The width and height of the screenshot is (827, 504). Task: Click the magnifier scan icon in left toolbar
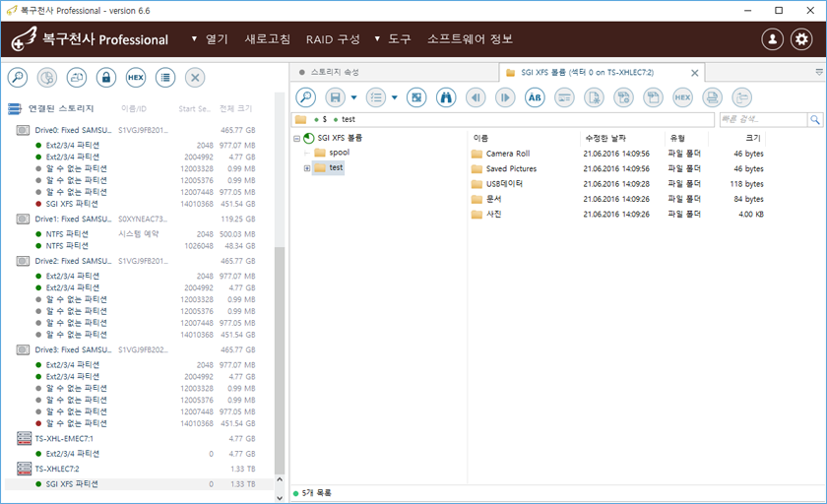pos(17,77)
